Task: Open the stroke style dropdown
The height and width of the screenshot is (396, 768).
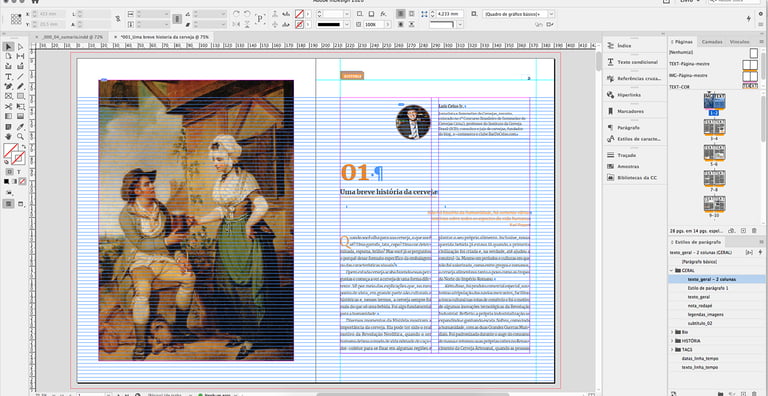Action: pyautogui.click(x=347, y=24)
